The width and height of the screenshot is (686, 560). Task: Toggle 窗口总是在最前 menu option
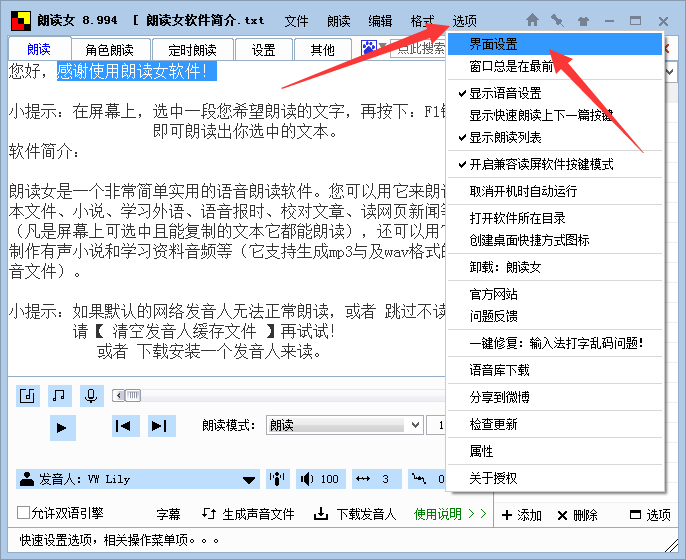[x=555, y=66]
